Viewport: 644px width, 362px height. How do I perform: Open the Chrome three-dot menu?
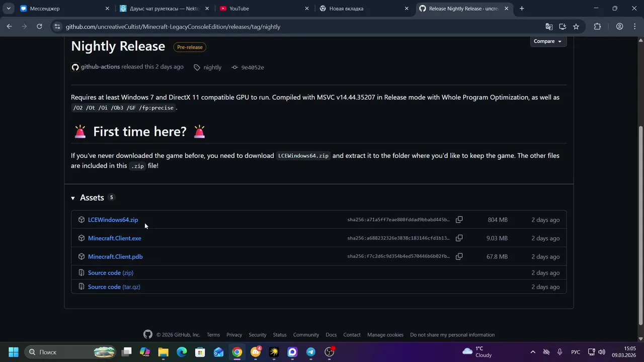click(x=634, y=27)
